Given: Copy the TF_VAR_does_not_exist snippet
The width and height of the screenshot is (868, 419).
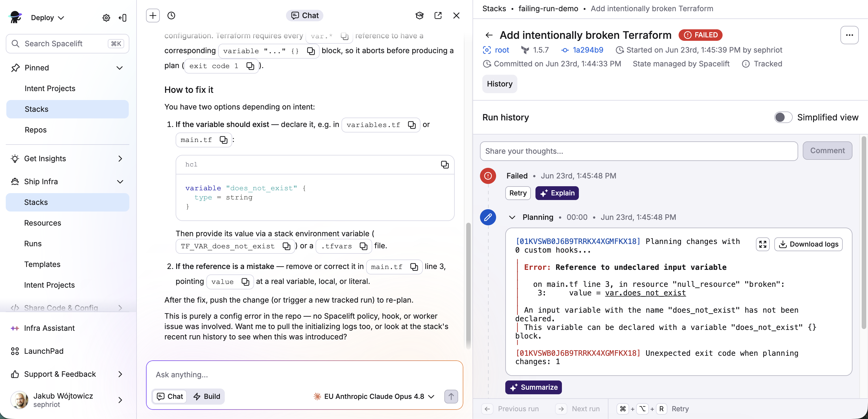Looking at the screenshot, I should 287,246.
